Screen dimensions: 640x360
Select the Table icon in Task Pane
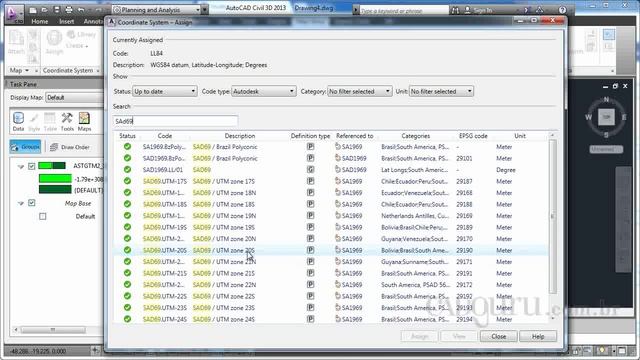[x=50, y=122]
